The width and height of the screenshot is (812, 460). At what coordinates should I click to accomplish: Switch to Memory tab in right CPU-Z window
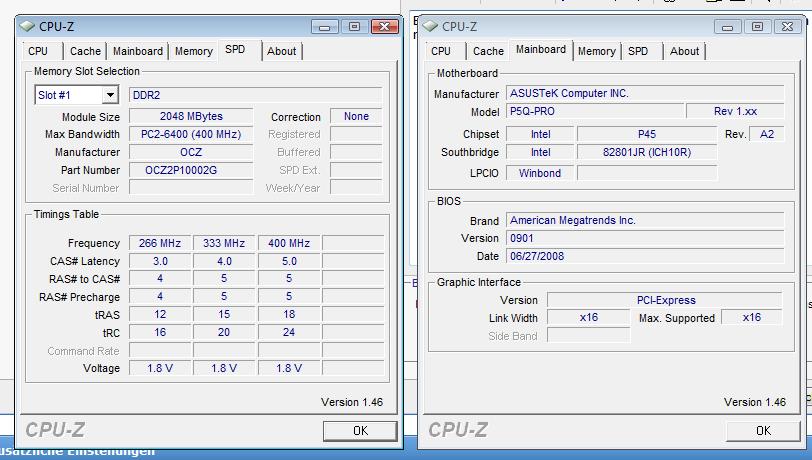(x=597, y=51)
